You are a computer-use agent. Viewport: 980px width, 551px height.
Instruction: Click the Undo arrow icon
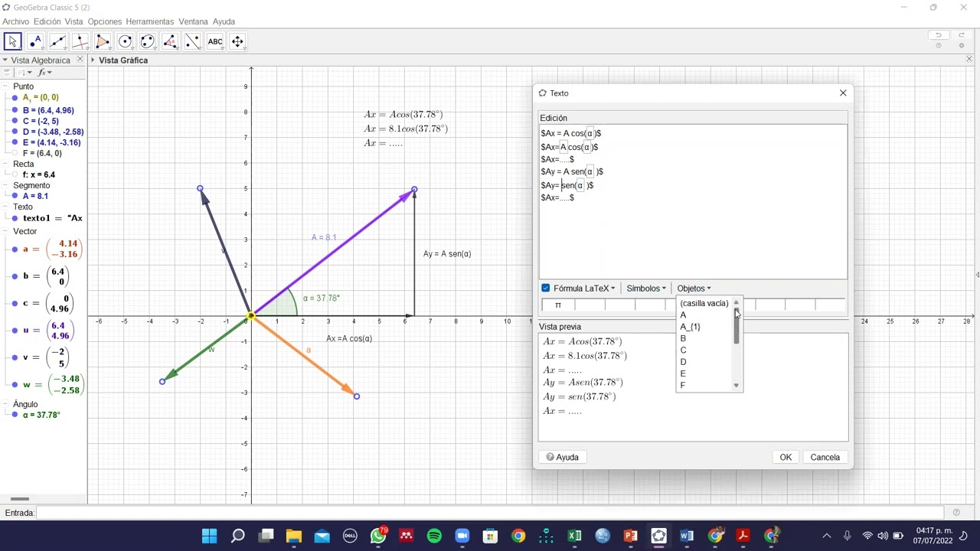tap(939, 35)
